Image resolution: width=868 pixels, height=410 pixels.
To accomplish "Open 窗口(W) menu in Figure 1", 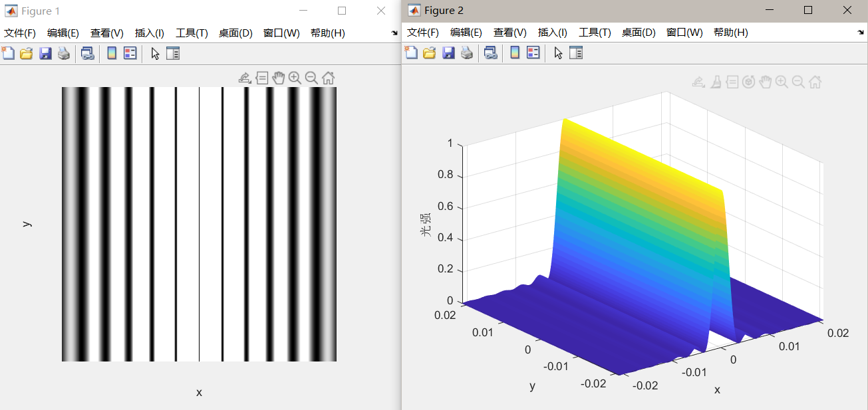I will click(x=281, y=33).
